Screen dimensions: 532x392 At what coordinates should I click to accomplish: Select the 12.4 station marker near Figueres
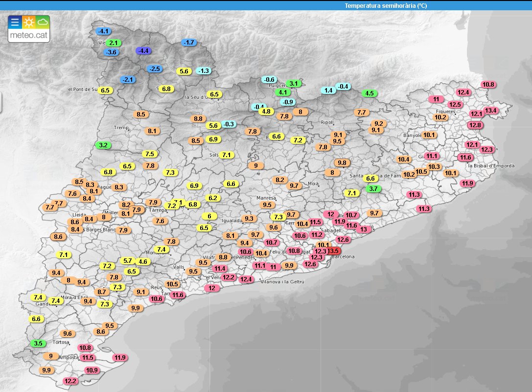463,92
